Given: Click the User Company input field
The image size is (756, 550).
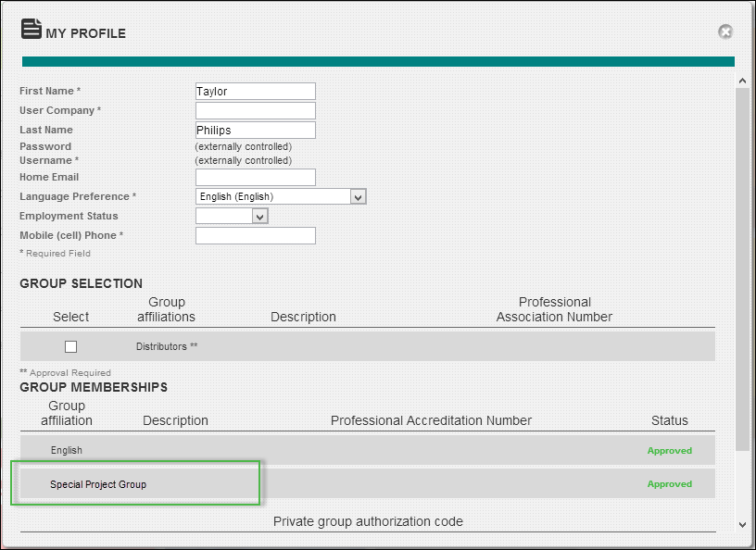Looking at the screenshot, I should pyautogui.click(x=255, y=110).
